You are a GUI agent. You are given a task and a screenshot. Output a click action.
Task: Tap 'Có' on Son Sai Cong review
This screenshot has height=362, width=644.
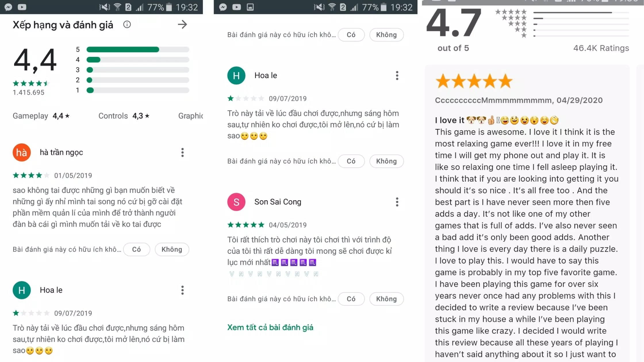(351, 299)
